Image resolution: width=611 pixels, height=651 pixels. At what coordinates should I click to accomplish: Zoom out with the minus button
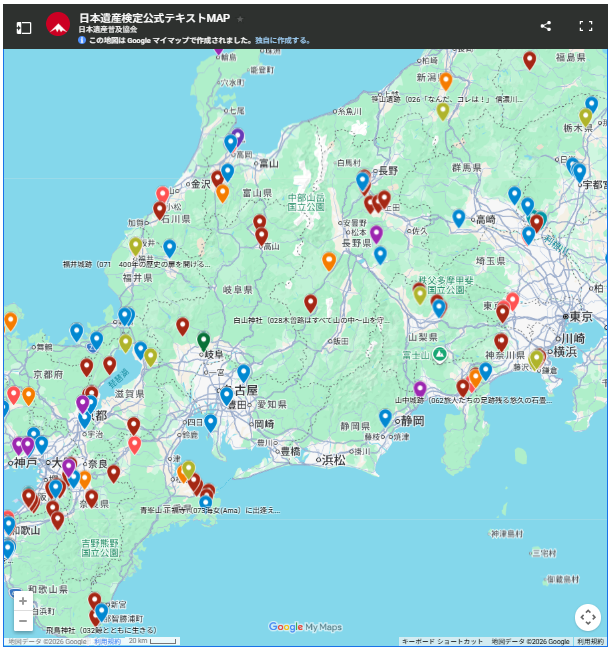pos(23,621)
